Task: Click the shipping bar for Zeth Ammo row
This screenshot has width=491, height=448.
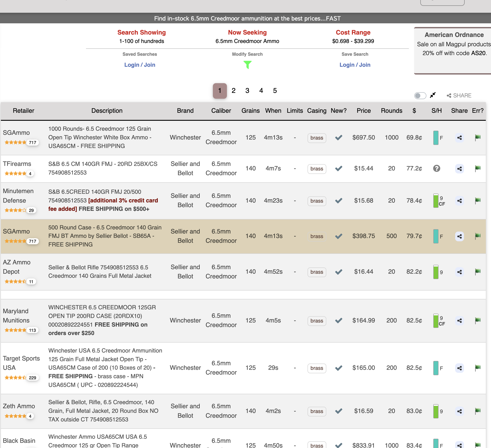Action: point(436,411)
